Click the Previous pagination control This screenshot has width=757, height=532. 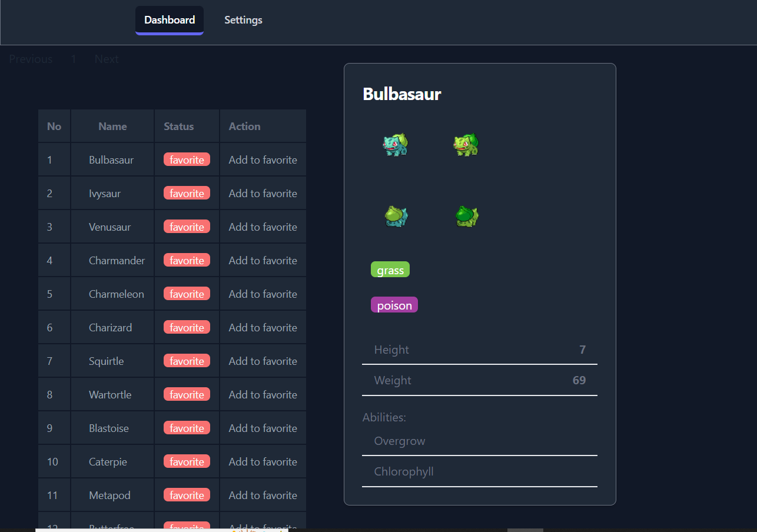point(30,59)
